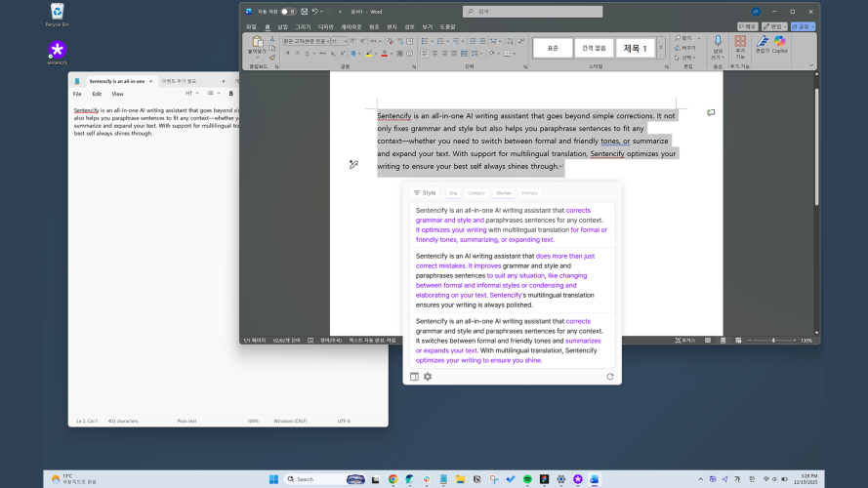
Task: Open the Share dropdown button
Action: point(803,26)
